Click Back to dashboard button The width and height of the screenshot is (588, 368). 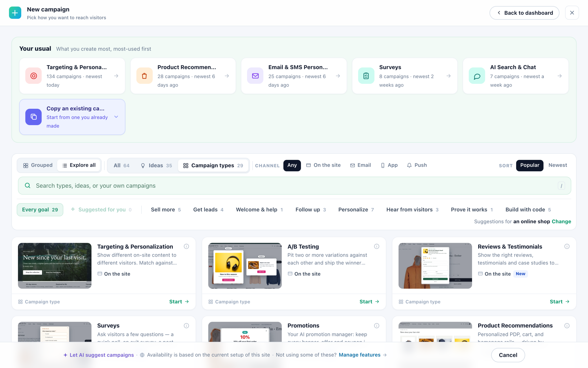point(524,13)
